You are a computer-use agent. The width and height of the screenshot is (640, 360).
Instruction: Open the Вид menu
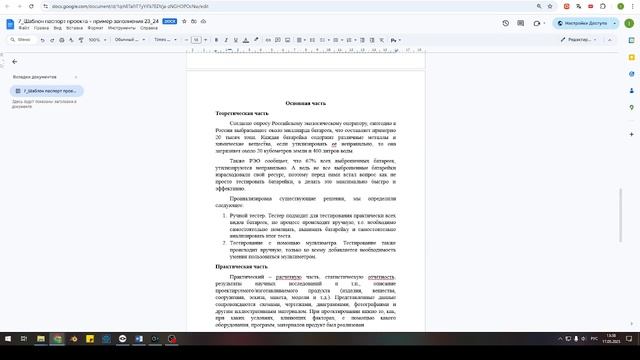(58, 28)
